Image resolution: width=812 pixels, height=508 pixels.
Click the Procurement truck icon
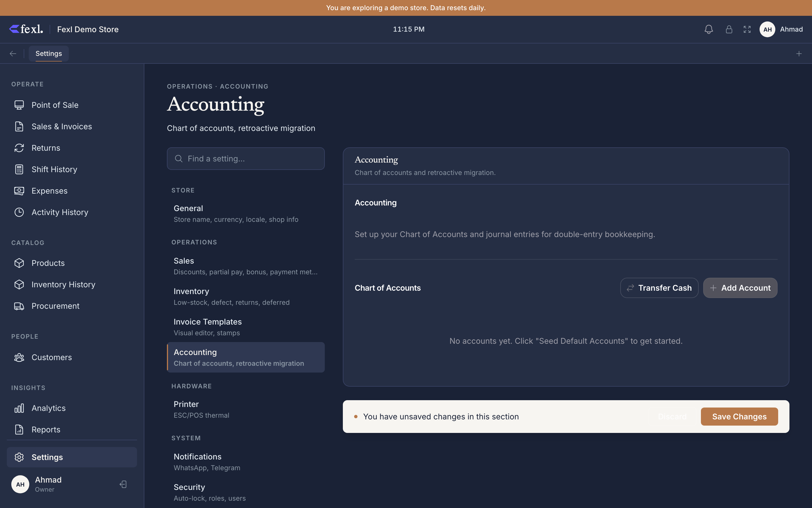(19, 306)
